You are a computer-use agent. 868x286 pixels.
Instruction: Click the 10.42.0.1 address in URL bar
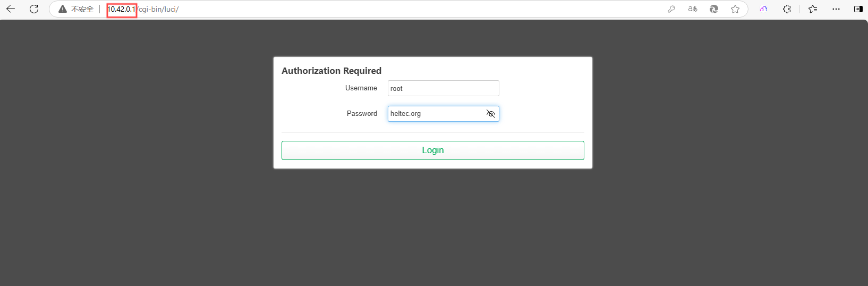[x=121, y=9]
